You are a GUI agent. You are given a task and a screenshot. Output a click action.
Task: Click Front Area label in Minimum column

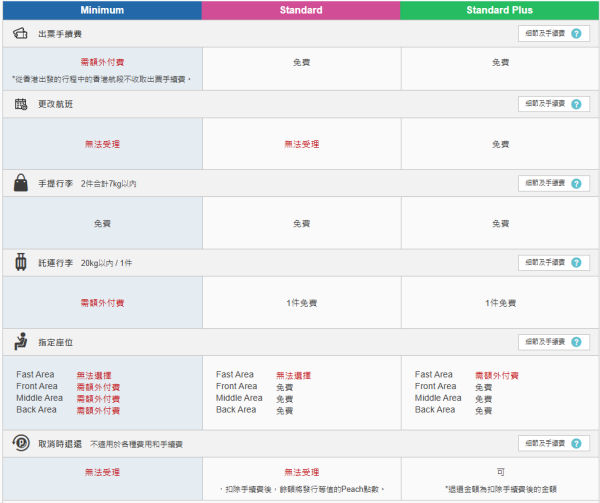pyautogui.click(x=37, y=386)
